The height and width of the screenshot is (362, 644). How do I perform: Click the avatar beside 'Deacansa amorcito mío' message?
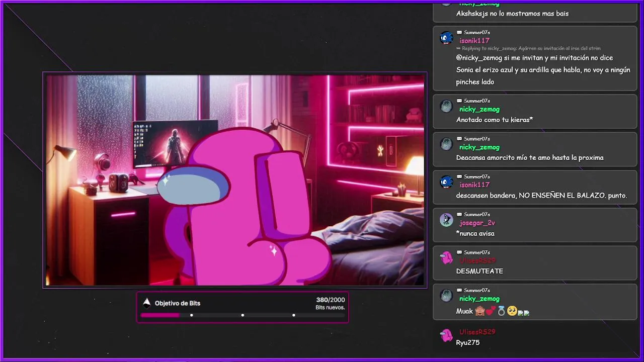(x=446, y=144)
